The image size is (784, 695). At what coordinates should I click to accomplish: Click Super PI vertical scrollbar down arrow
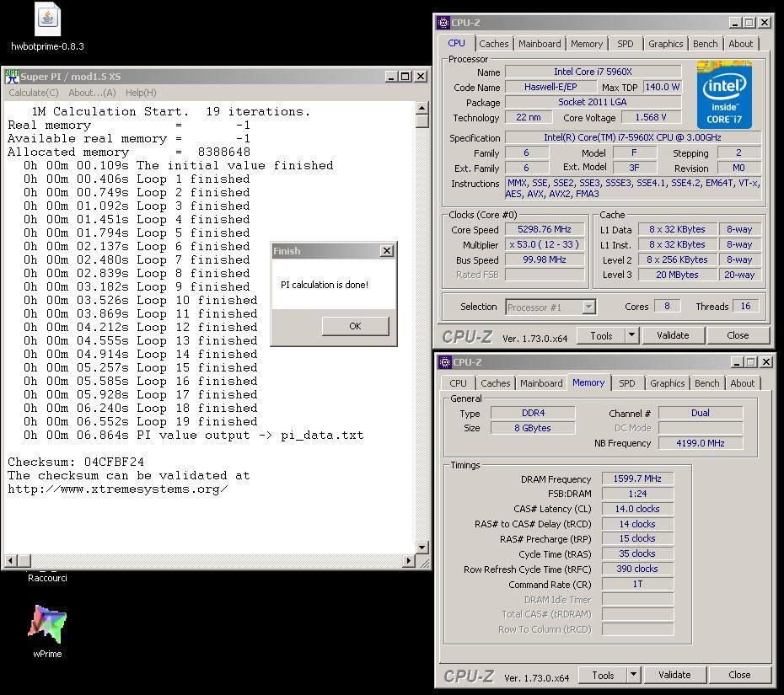[x=422, y=547]
